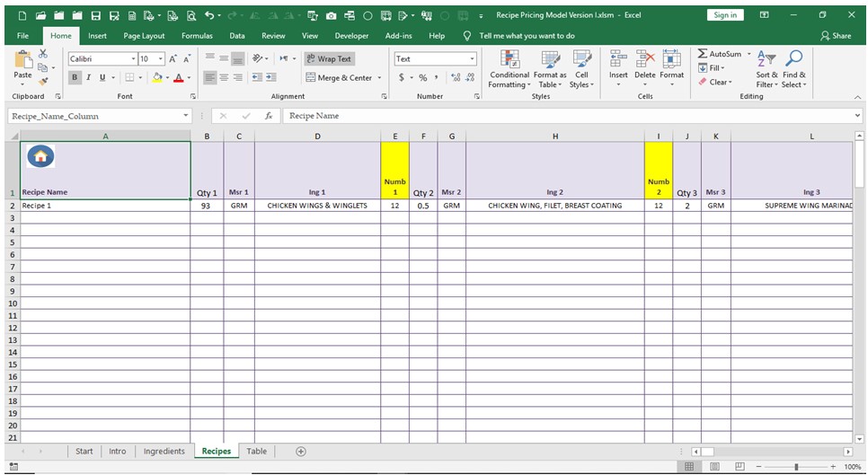This screenshot has width=868, height=475.
Task: Click the new sheet plus icon
Action: (301, 452)
